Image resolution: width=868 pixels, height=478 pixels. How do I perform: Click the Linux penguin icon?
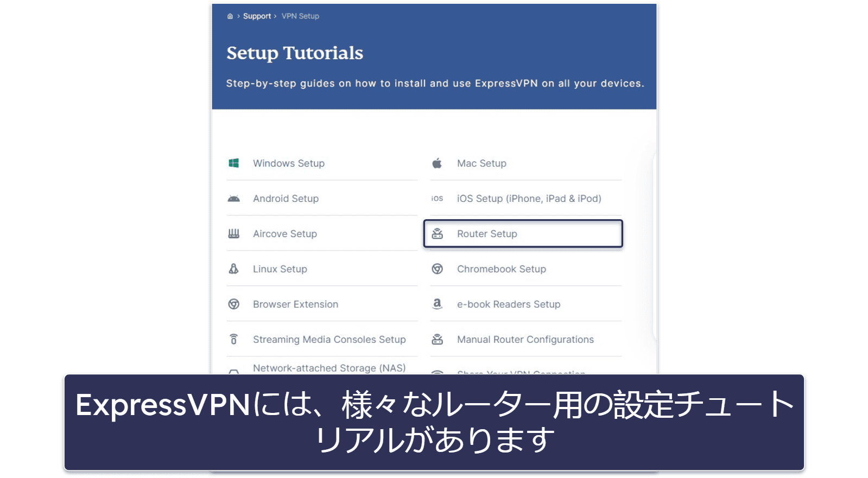(x=234, y=269)
